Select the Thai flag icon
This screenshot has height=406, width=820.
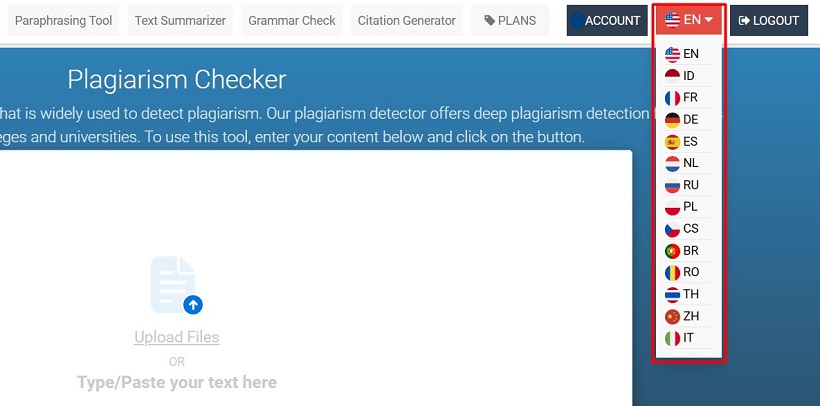coord(673,294)
